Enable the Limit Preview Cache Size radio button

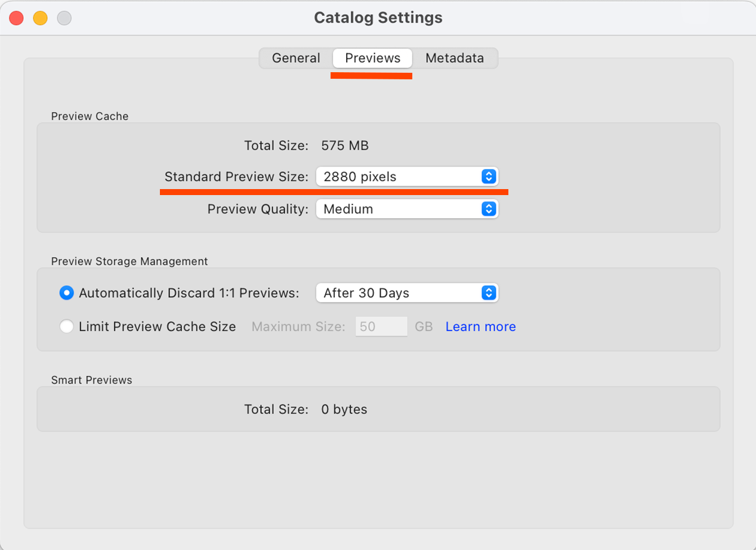pos(67,326)
